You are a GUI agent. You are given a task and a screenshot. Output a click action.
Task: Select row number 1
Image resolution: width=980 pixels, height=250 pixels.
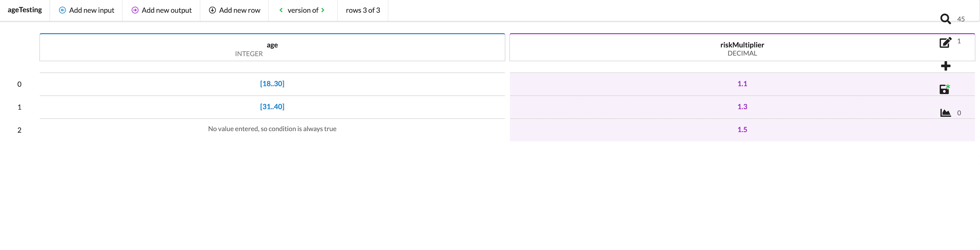pyautogui.click(x=19, y=107)
